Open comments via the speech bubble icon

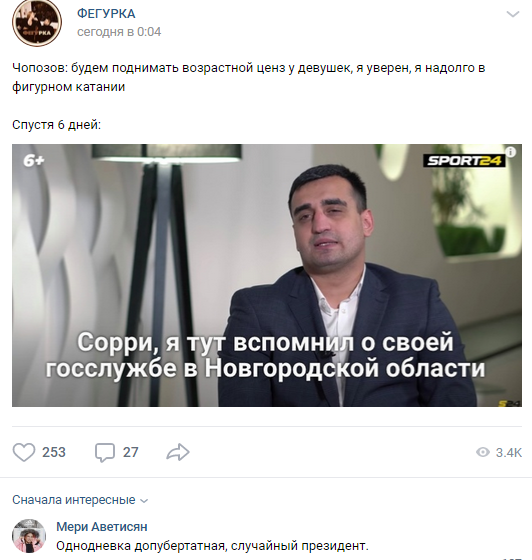(105, 452)
